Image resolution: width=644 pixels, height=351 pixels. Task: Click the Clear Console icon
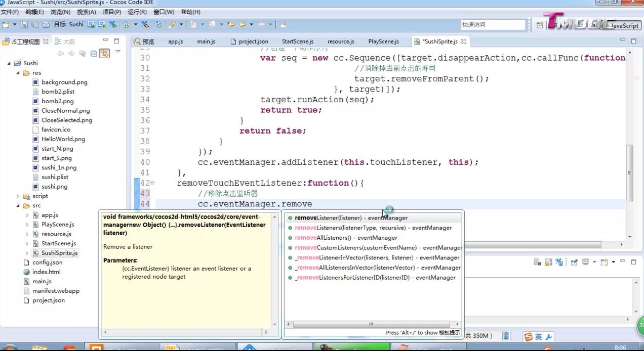point(539,262)
